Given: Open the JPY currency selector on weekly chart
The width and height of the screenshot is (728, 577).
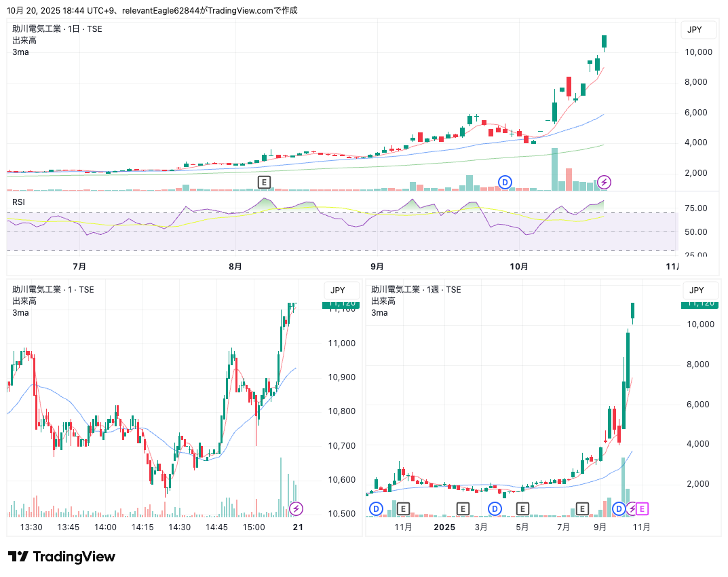Looking at the screenshot, I should pos(696,290).
